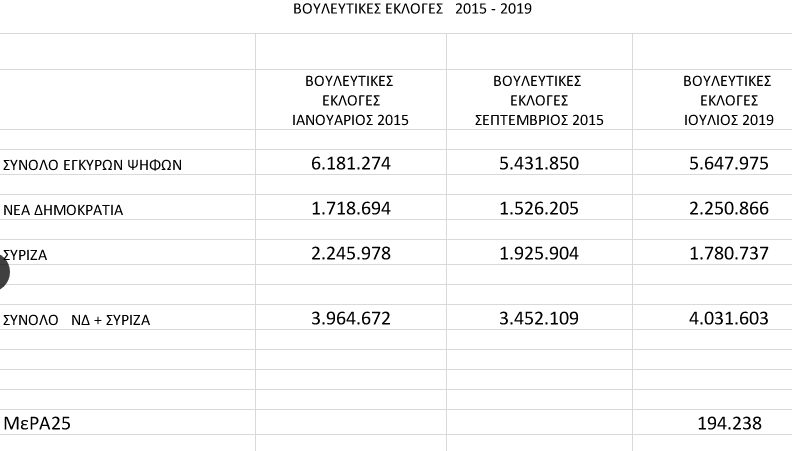Viewport: 792px width, 451px height.
Task: Select cell value 3.964.672
Action: (351, 318)
